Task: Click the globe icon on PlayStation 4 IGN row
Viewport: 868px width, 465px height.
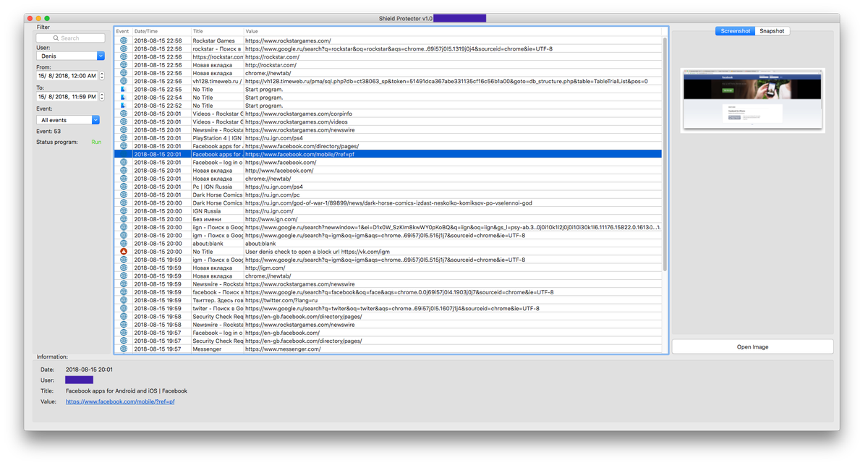Action: (x=122, y=137)
